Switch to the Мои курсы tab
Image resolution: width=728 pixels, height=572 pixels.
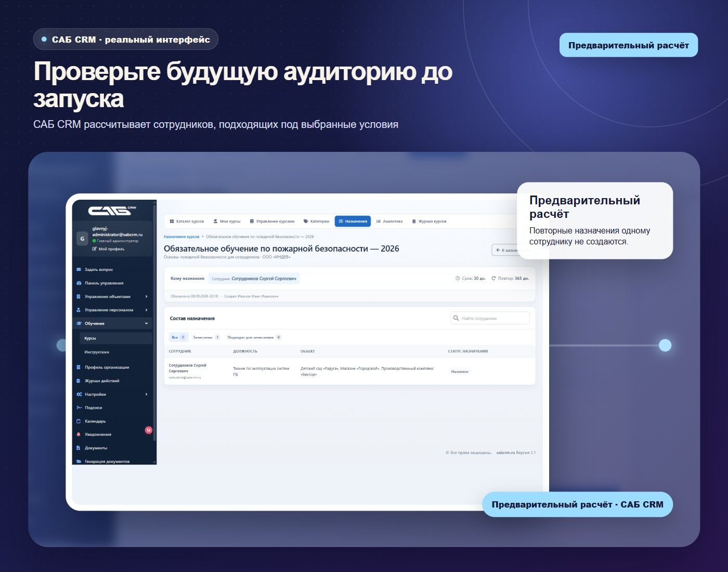[x=227, y=222]
